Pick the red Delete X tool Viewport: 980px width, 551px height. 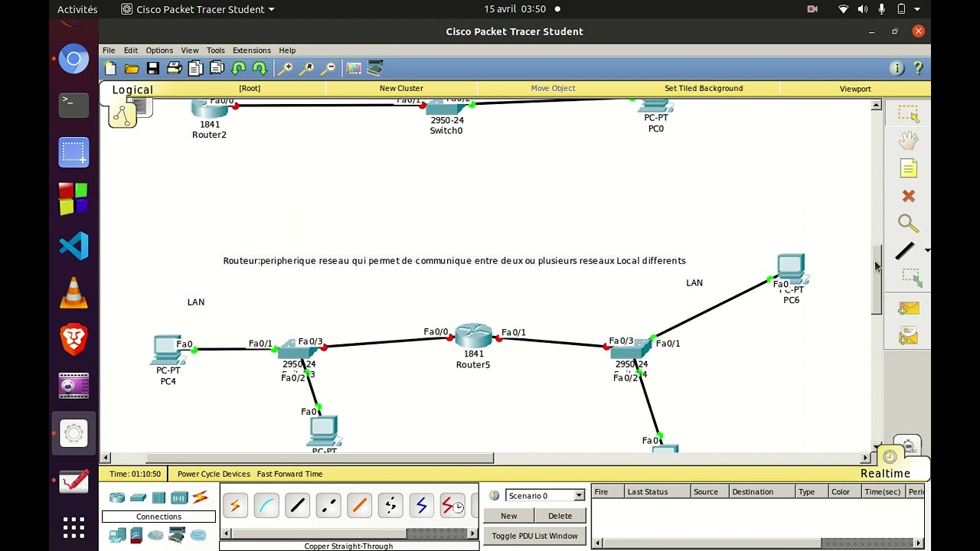click(x=909, y=196)
